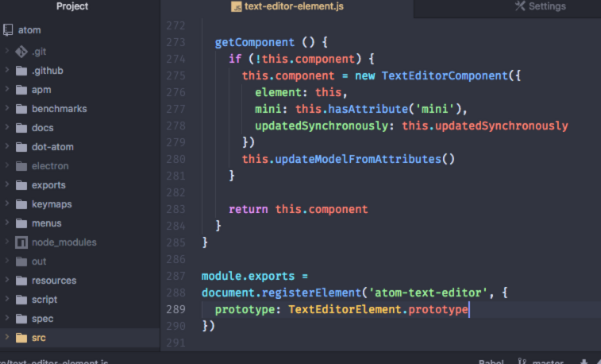The image size is (601, 364).
Task: Click line number 280 in the gutter
Action: point(176,159)
